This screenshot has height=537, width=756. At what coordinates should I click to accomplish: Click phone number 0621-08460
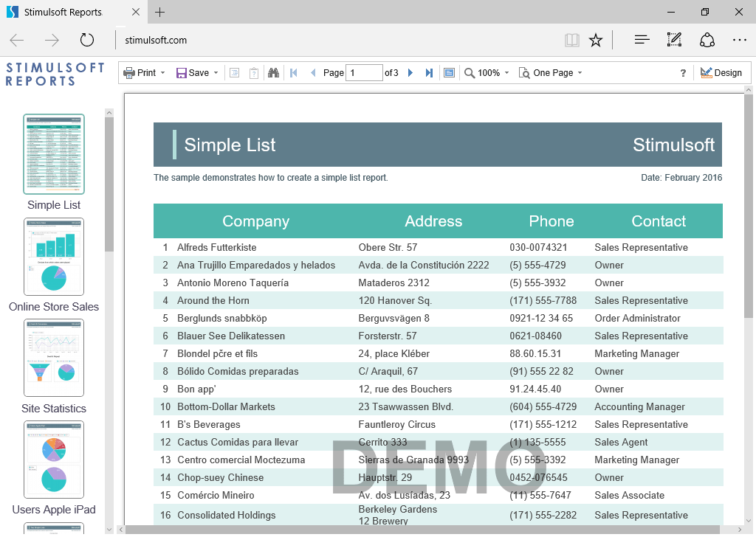pos(536,336)
